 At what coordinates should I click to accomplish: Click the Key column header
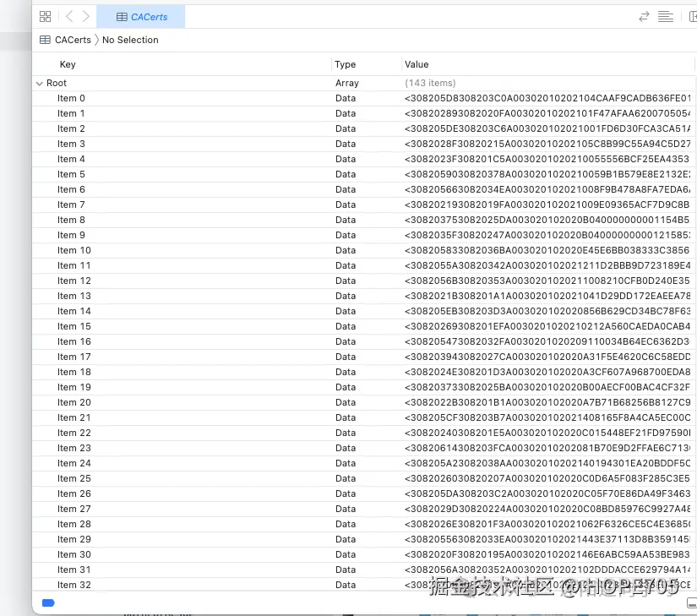68,64
